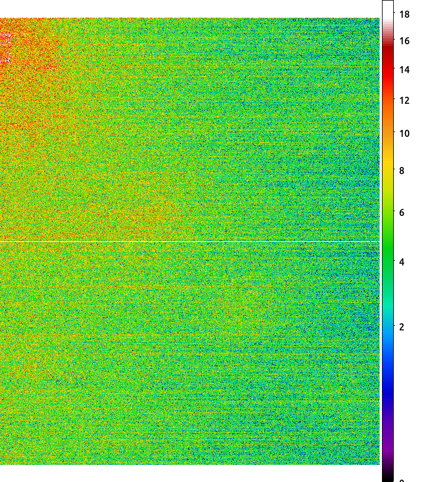448x482 pixels.
Task: Pick the orange band of the colorbar
Action: 388,123
